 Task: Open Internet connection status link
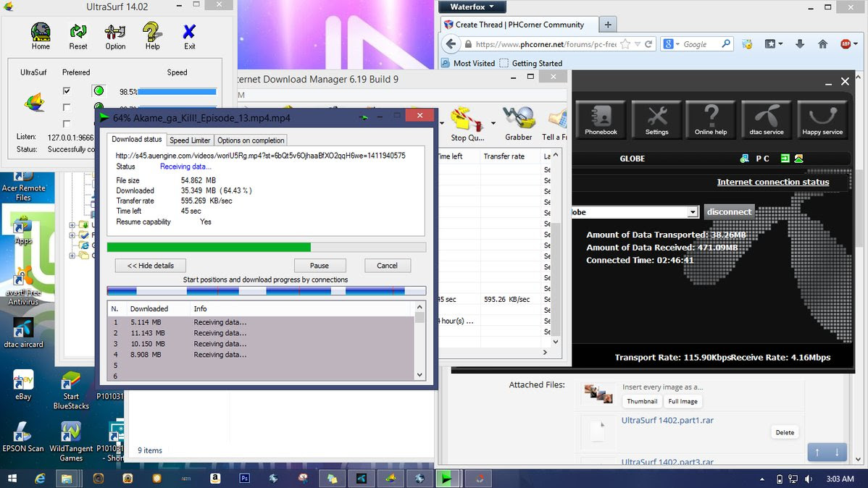pos(773,182)
